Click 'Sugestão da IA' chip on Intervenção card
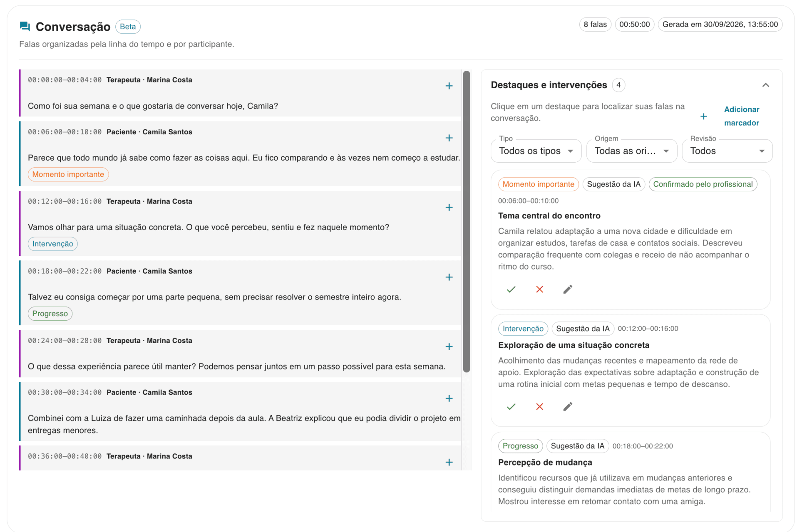The image size is (802, 532). [x=583, y=329]
